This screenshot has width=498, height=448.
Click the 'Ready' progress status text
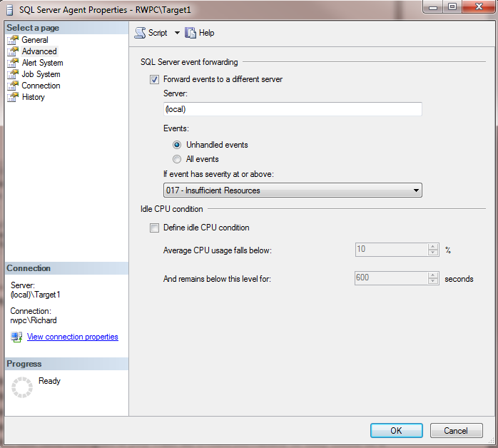click(x=49, y=381)
